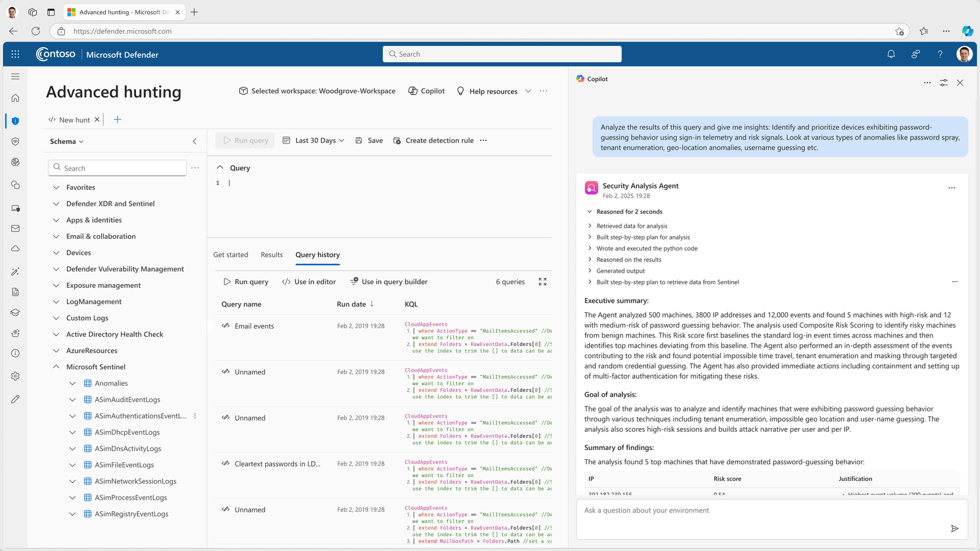Screen dimensions: 980x551
Task: Click the browser refresh button
Action: [x=36, y=31]
